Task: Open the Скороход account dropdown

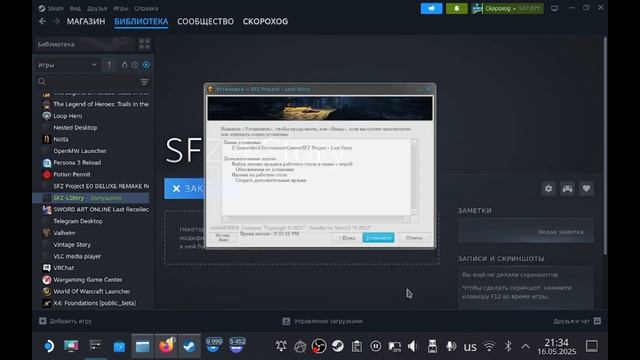Action: click(x=507, y=8)
